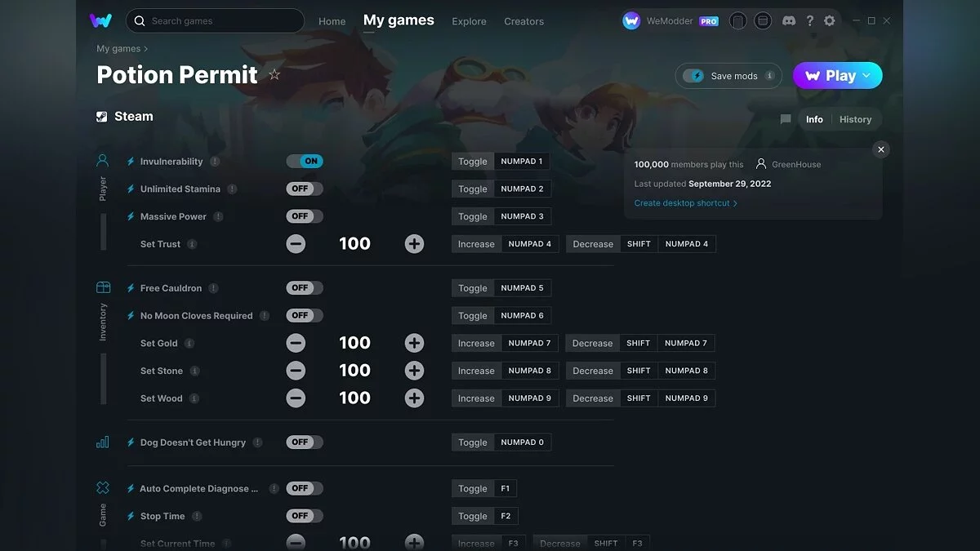The image size is (980, 551).
Task: Open the comments chat icon
Action: tap(786, 119)
